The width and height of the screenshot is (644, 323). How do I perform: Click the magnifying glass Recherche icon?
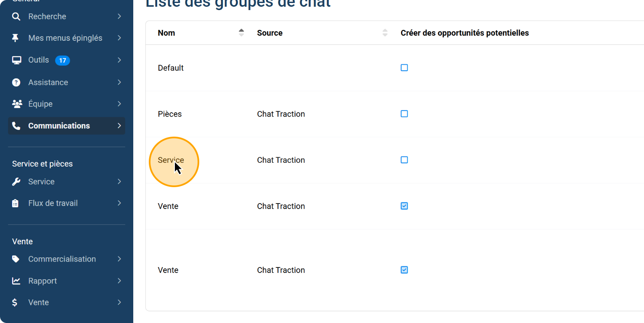pos(16,16)
